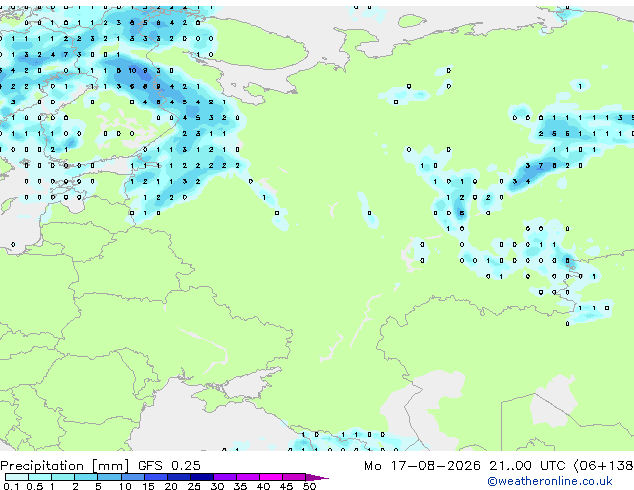Select the 45–50 mm legend swatch
The image size is (634, 490).
(294, 477)
